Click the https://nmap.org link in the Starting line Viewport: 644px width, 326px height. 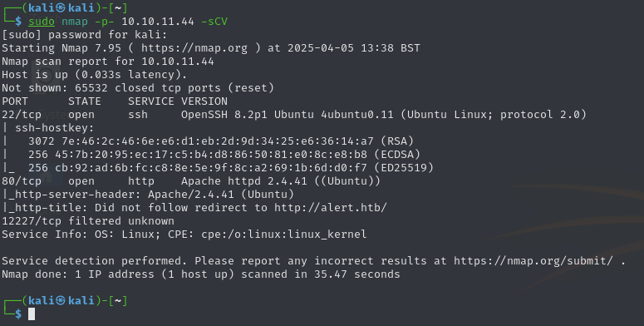[x=194, y=48]
